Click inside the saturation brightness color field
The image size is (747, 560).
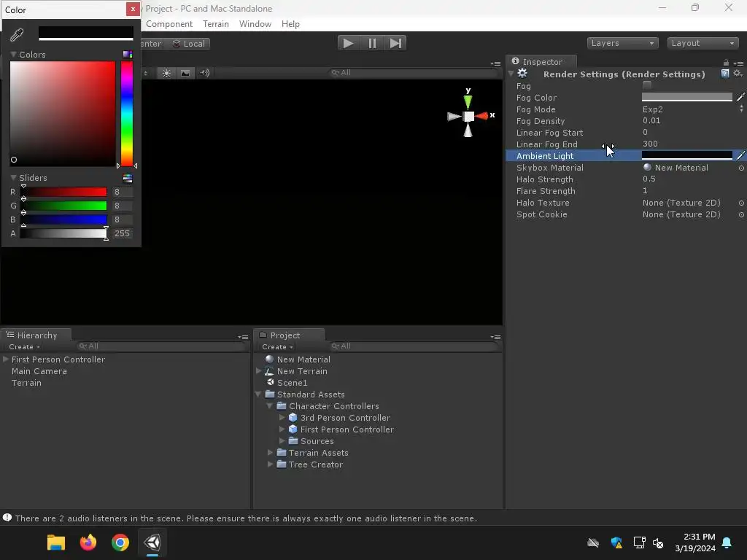pyautogui.click(x=63, y=114)
